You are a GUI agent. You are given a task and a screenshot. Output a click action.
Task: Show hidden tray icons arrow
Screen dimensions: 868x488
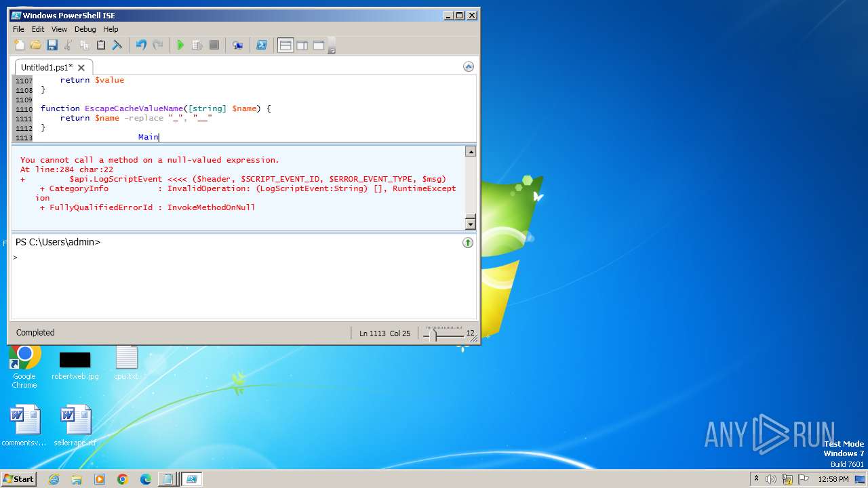tap(756, 479)
